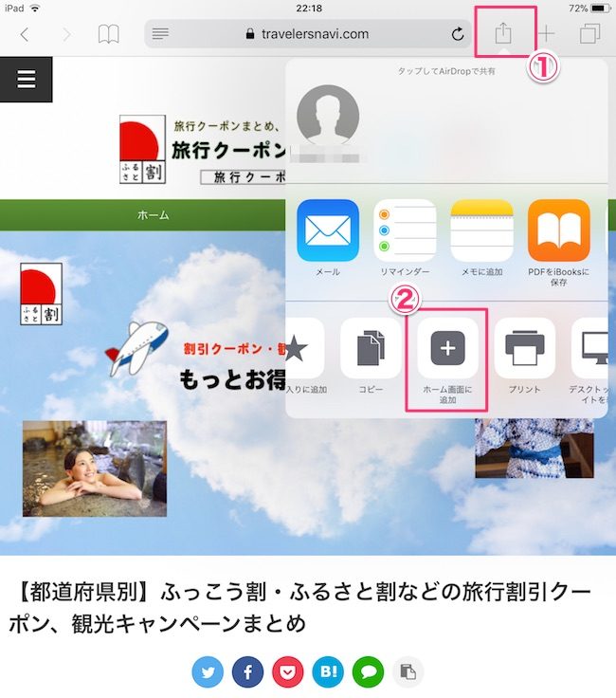Save PDF to iBooks icon
This screenshot has width=616, height=698.
558,230
